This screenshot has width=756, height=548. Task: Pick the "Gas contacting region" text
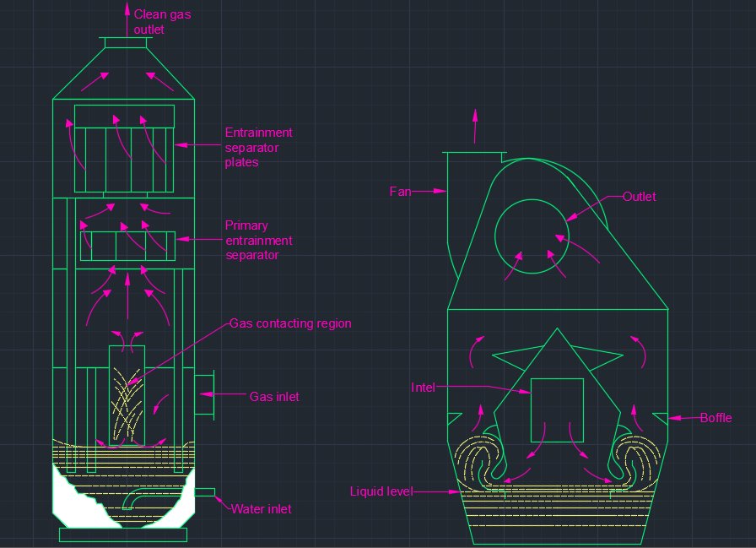pos(290,323)
